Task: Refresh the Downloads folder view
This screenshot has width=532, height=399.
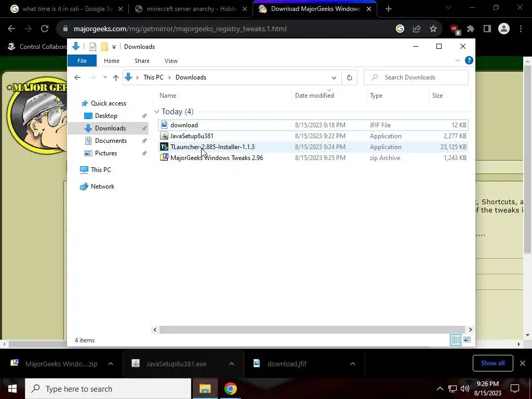Action: [x=350, y=78]
